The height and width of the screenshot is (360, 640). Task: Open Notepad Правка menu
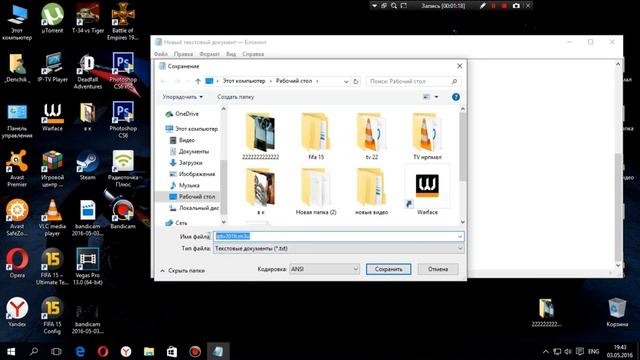coord(183,54)
